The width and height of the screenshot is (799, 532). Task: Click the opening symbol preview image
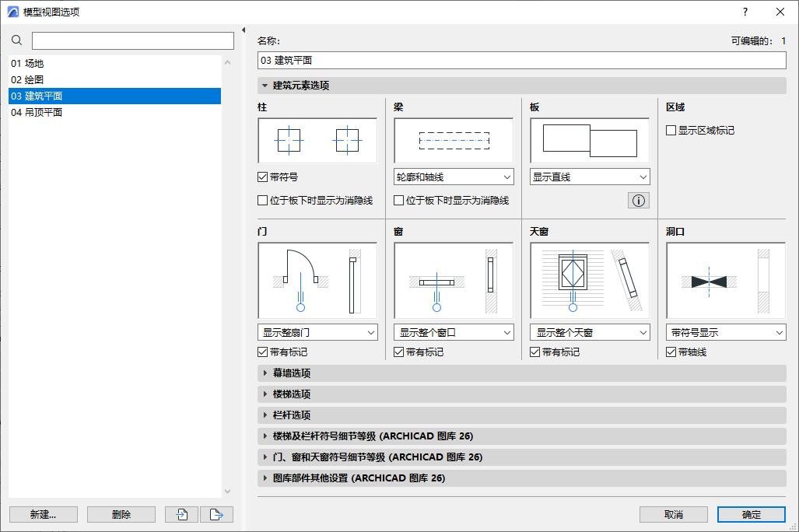coord(724,279)
